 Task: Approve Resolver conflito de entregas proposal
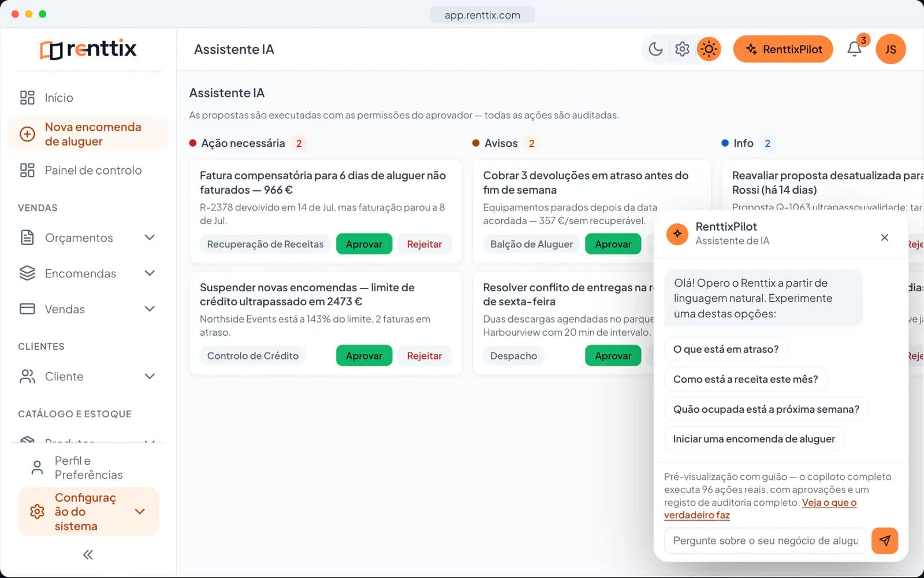[x=613, y=355]
